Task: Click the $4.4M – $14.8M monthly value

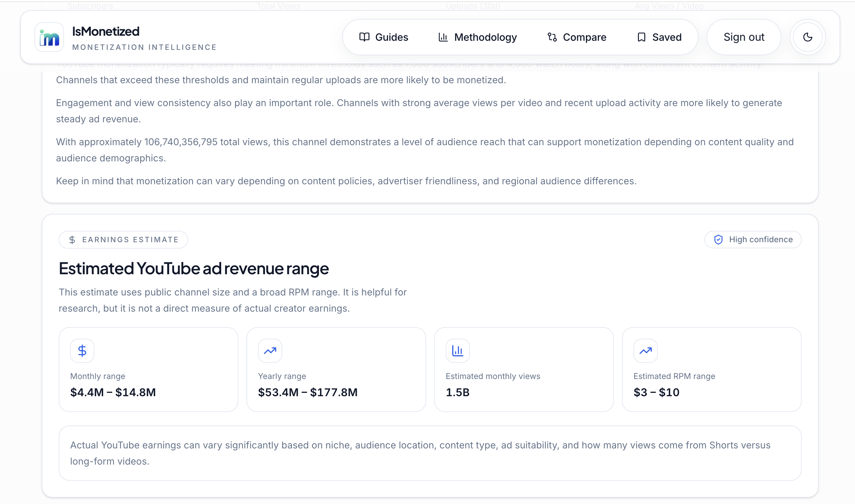Action: pos(113,392)
